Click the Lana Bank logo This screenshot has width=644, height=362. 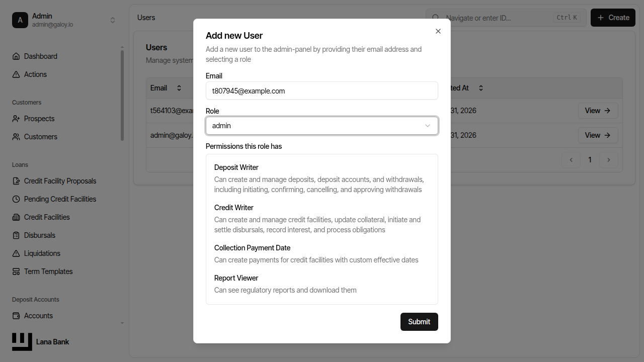[x=22, y=342]
